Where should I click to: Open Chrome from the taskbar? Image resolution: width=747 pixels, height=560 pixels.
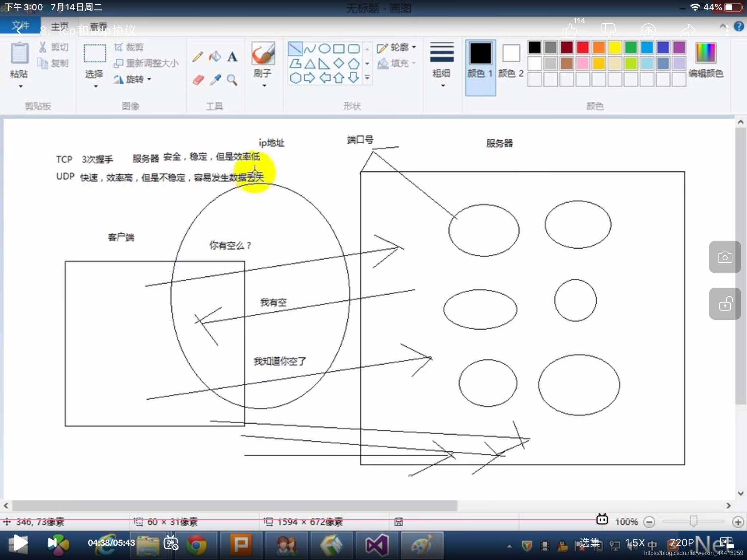196,545
